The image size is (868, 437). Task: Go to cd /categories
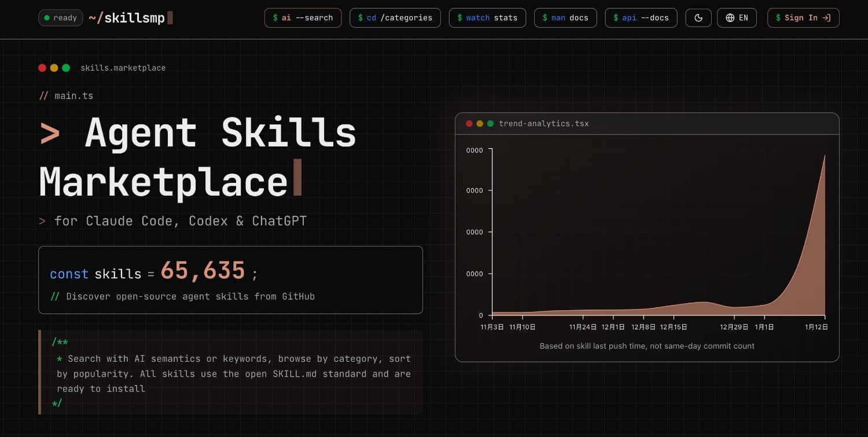[x=395, y=18]
